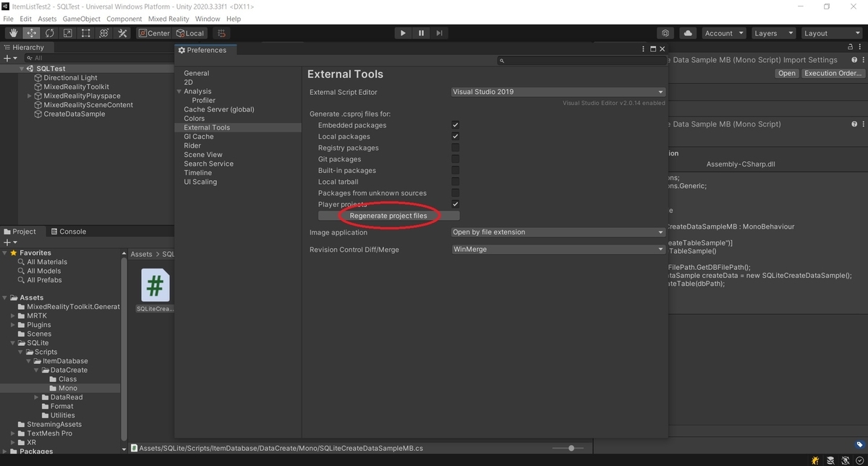
Task: Select the Rect transform tool
Action: [85, 33]
